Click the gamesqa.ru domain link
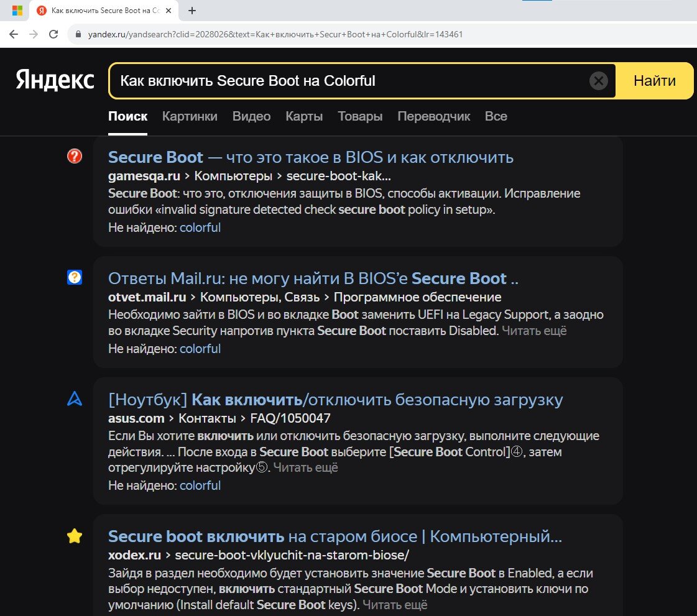 pos(144,176)
